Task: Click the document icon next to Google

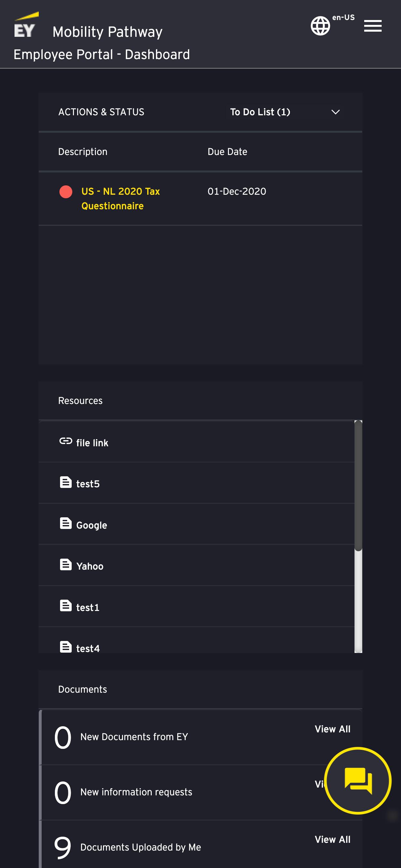Action: pyautogui.click(x=66, y=523)
